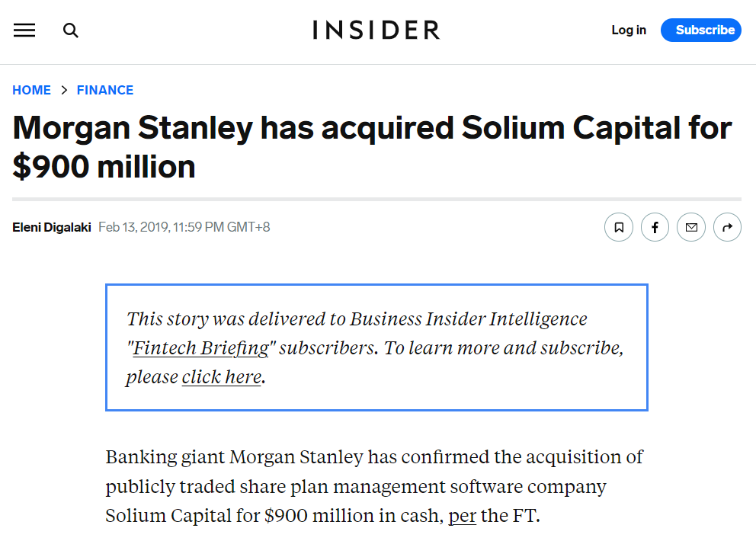756x541 pixels.
Task: Click the breadcrumb chevron separator
Action: point(64,90)
